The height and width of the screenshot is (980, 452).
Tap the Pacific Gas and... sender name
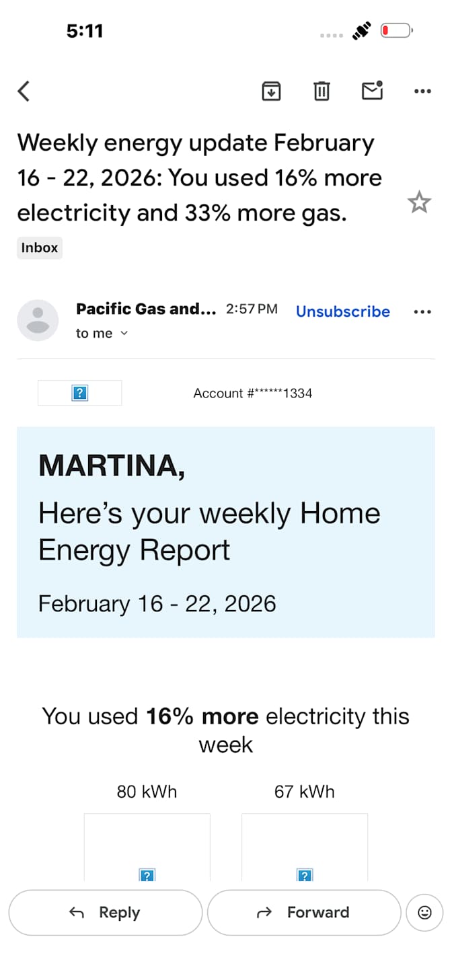point(146,309)
